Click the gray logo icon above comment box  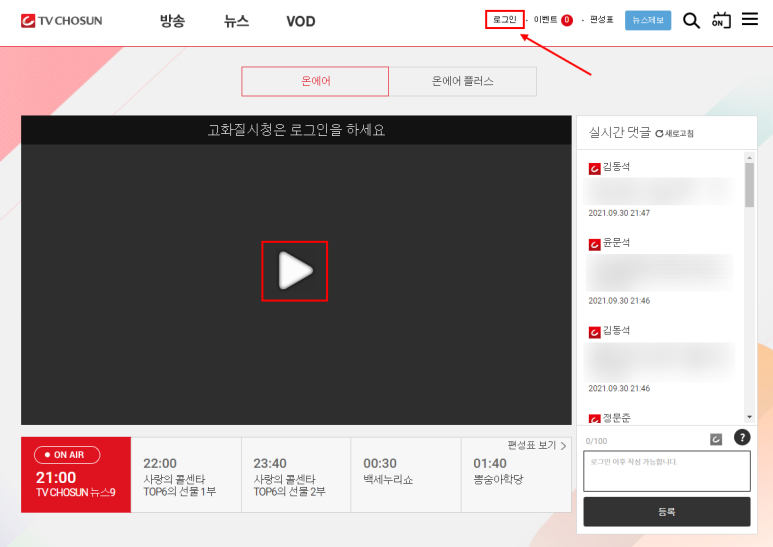(x=716, y=439)
